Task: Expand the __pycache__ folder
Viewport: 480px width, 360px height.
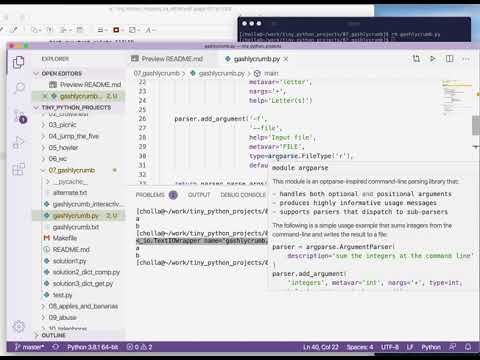Action: pyautogui.click(x=71, y=181)
